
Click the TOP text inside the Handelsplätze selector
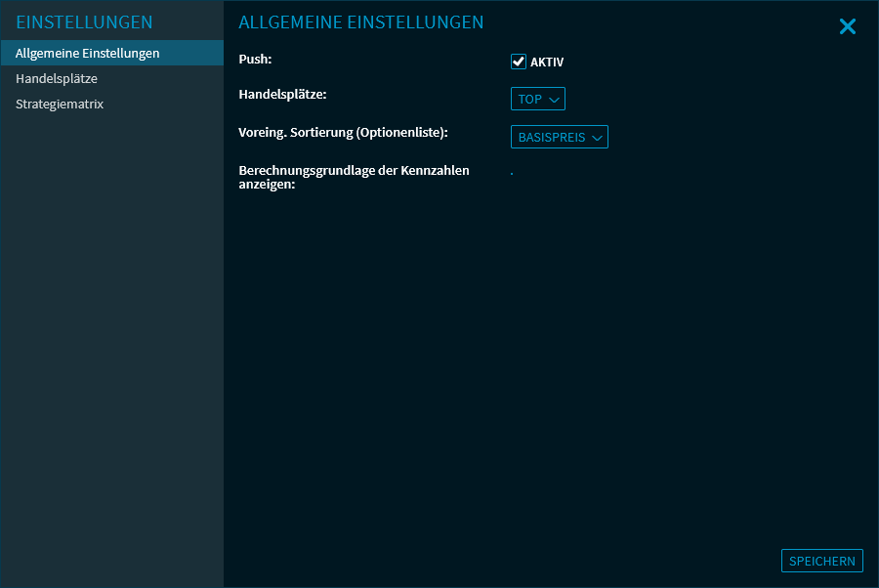[529, 100]
